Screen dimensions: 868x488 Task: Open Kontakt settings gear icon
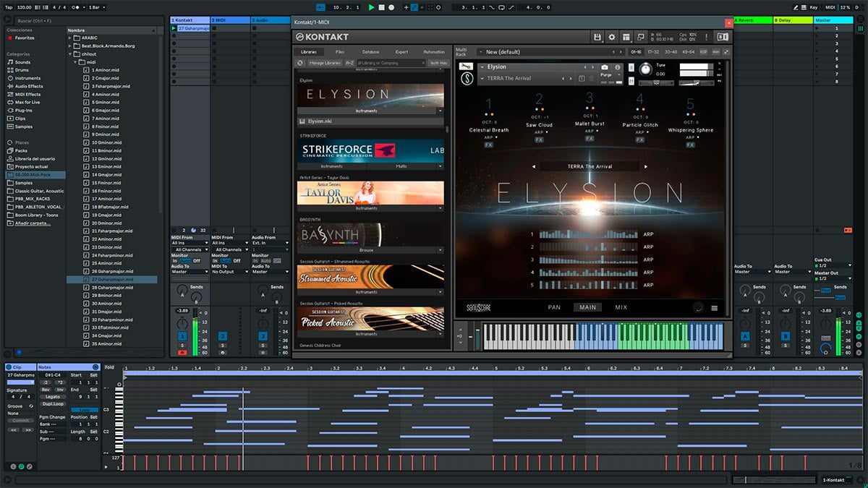coord(612,37)
